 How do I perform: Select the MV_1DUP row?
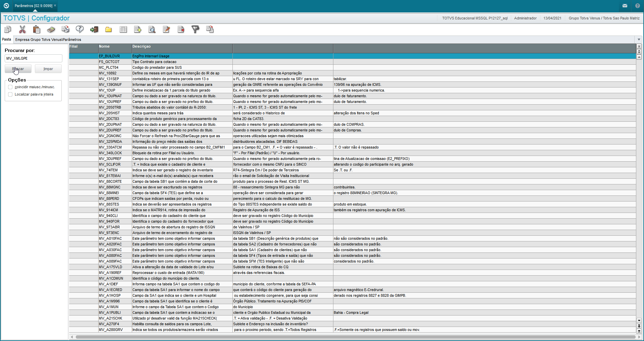353,91
